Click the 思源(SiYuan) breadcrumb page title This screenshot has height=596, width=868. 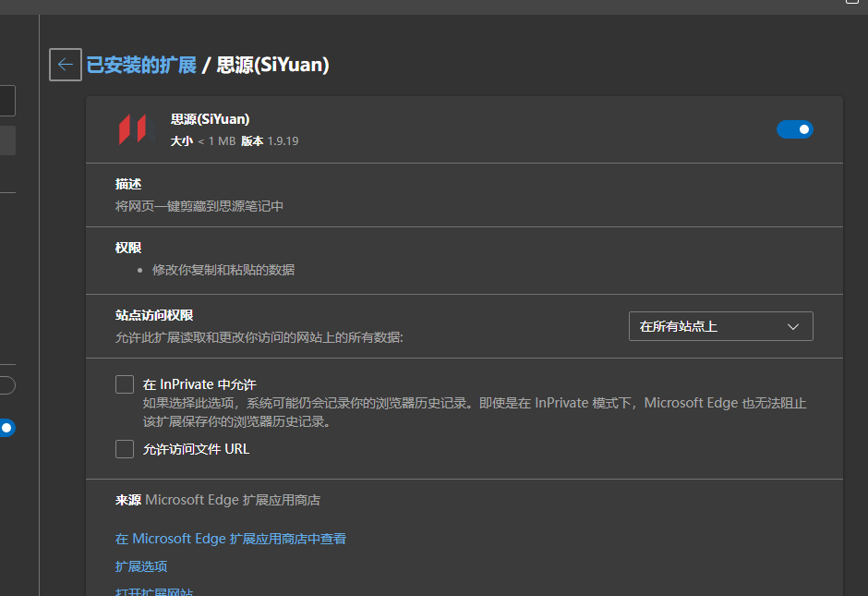point(272,65)
